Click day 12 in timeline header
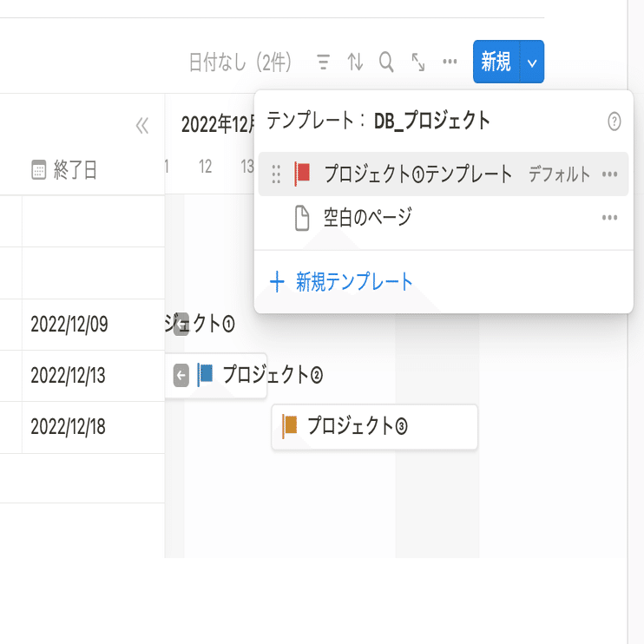The image size is (644, 644). point(206,167)
